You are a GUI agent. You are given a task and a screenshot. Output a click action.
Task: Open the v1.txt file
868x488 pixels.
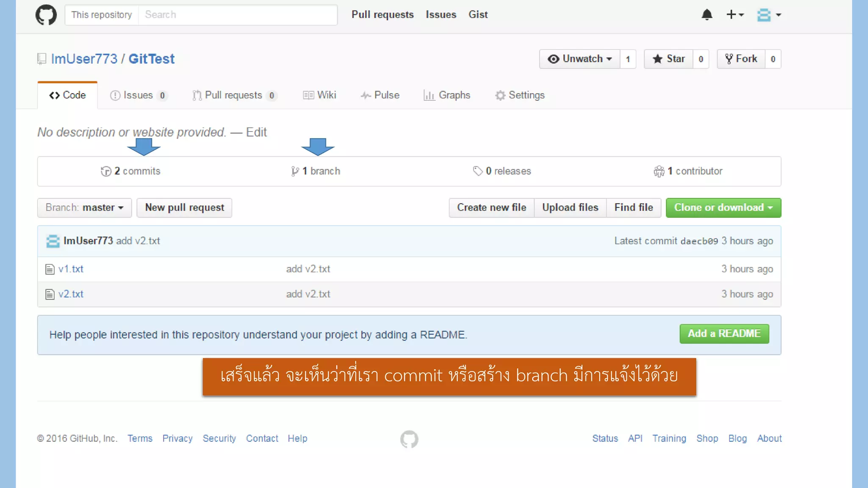[71, 269]
